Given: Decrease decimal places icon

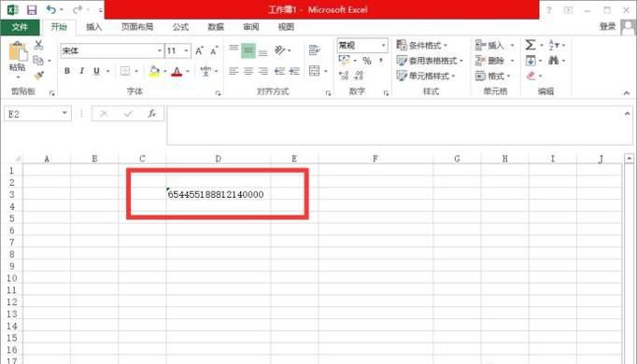Looking at the screenshot, I should pyautogui.click(x=359, y=76).
